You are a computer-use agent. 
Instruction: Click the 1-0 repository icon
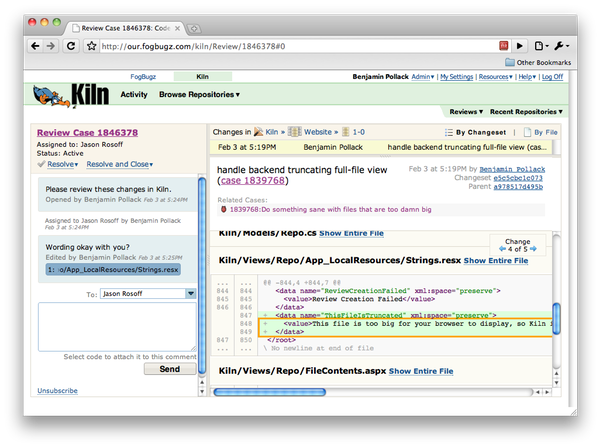click(346, 132)
